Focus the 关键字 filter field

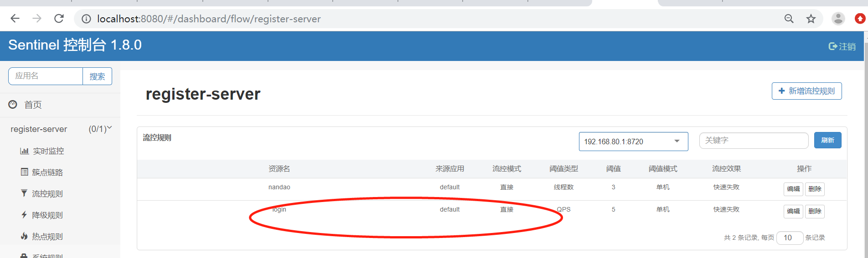coord(754,141)
